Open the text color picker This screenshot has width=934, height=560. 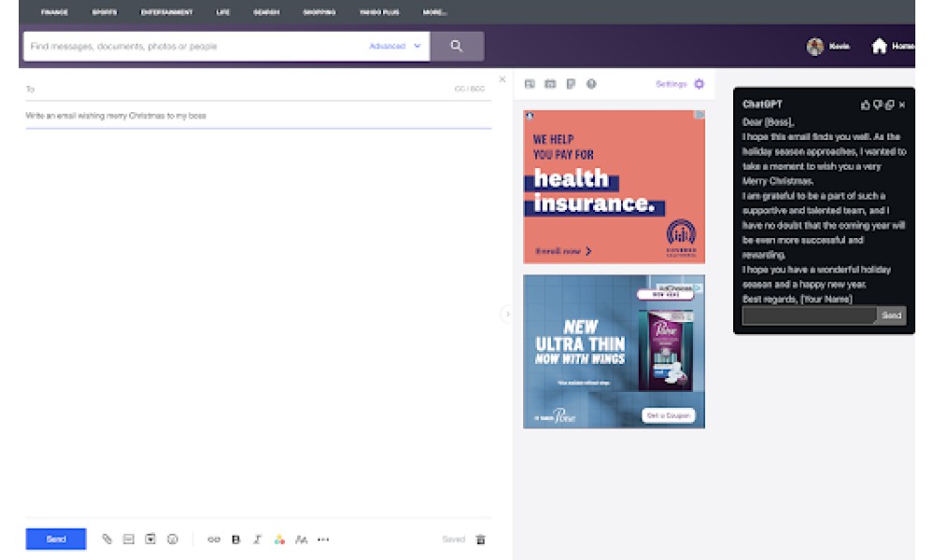(x=279, y=539)
